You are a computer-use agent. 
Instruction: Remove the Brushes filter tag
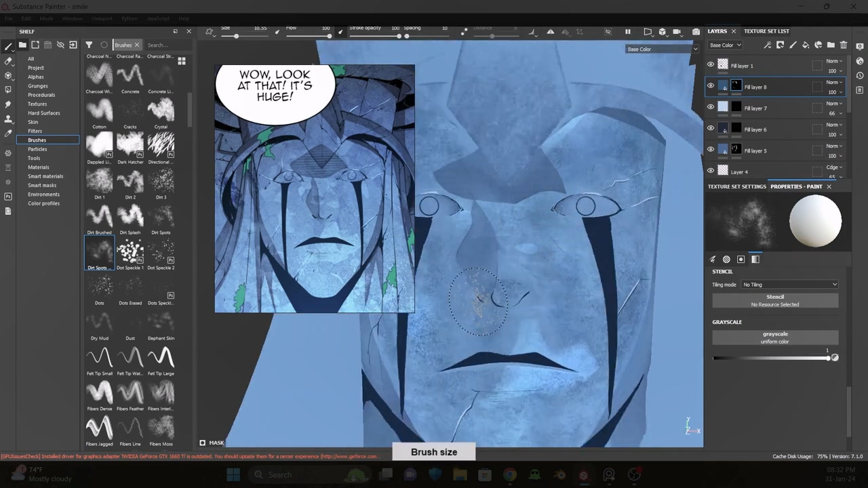pos(136,45)
